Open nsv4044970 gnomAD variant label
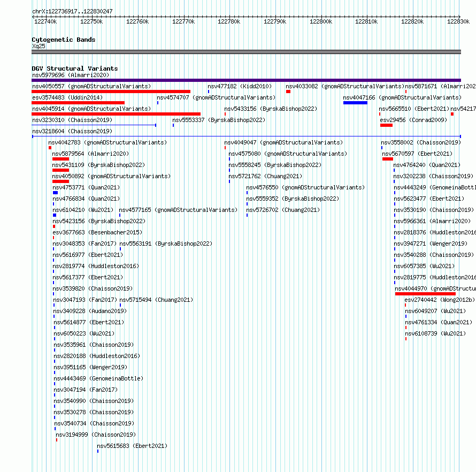Viewport: 476px width, 472px height. click(435, 288)
